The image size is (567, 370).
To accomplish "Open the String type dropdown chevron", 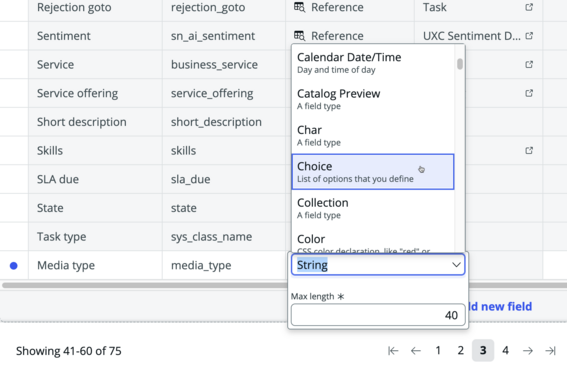I will [456, 265].
